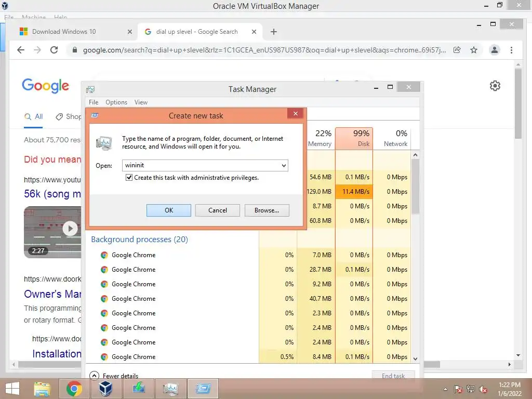Click the Task Manager scroll down arrow

[415, 358]
